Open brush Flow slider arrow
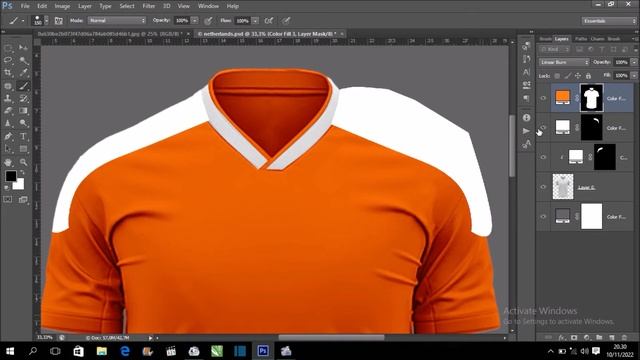 (256, 20)
